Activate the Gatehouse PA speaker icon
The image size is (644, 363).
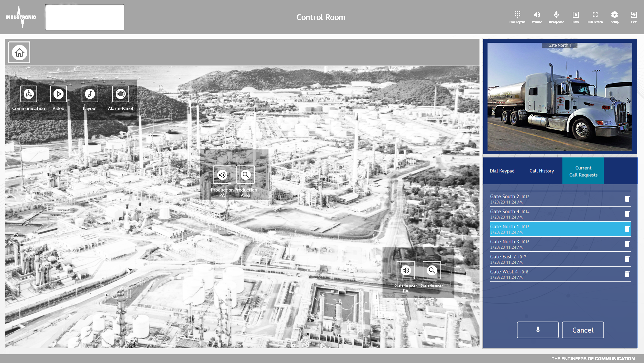[x=406, y=270]
